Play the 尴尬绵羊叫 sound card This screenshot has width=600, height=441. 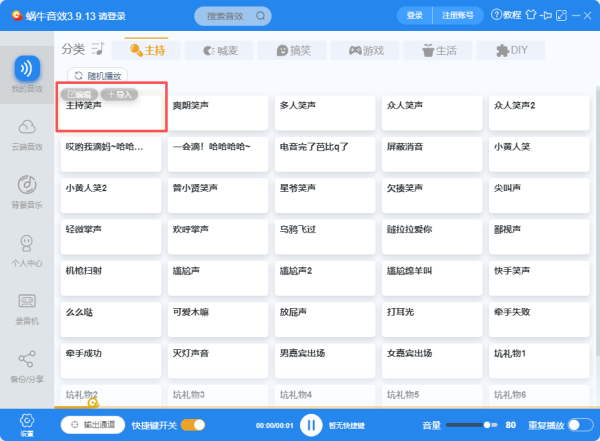[432, 278]
